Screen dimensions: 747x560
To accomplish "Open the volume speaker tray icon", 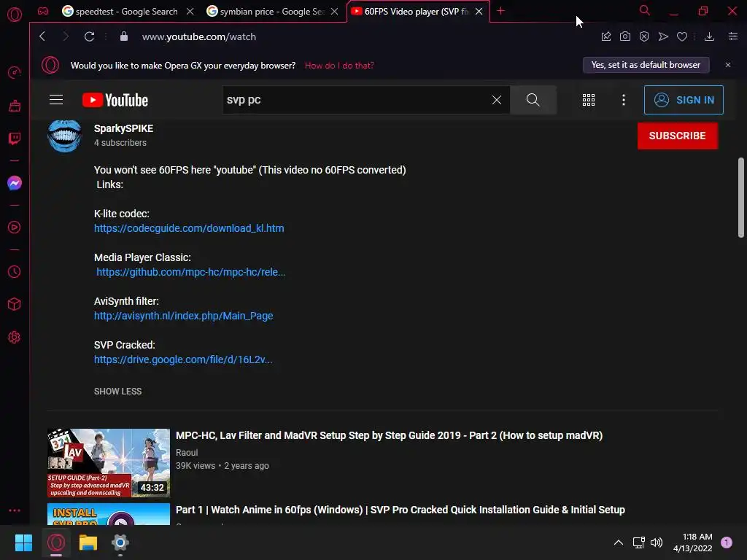I will click(657, 542).
